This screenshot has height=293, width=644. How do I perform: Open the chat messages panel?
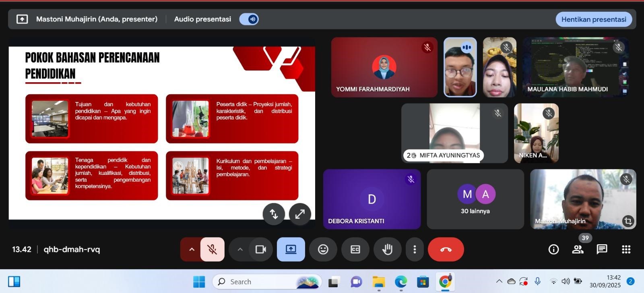click(602, 249)
